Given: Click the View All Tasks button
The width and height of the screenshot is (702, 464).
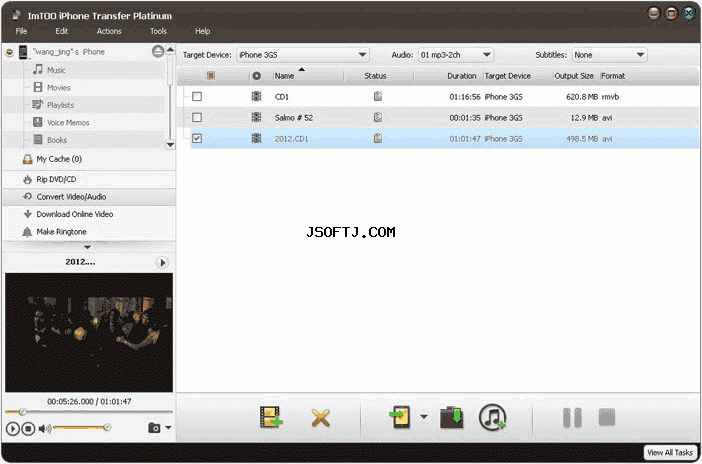Looking at the screenshot, I should click(x=670, y=453).
